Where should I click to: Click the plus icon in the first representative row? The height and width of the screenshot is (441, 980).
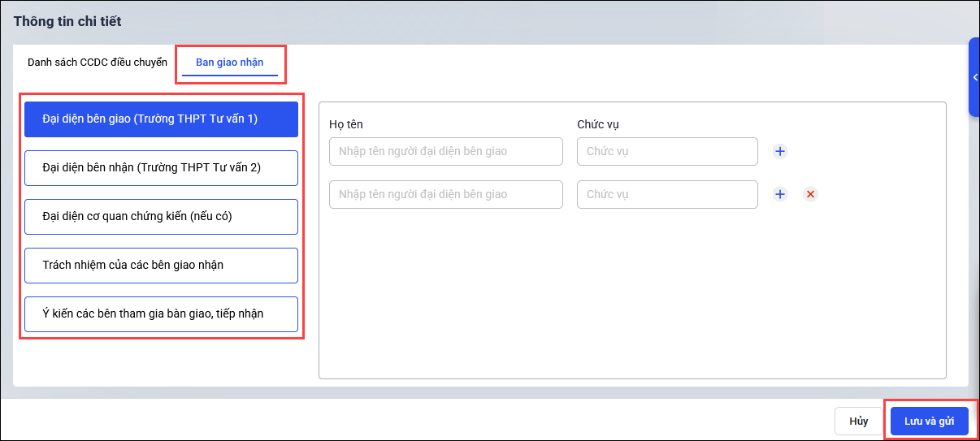coord(780,151)
